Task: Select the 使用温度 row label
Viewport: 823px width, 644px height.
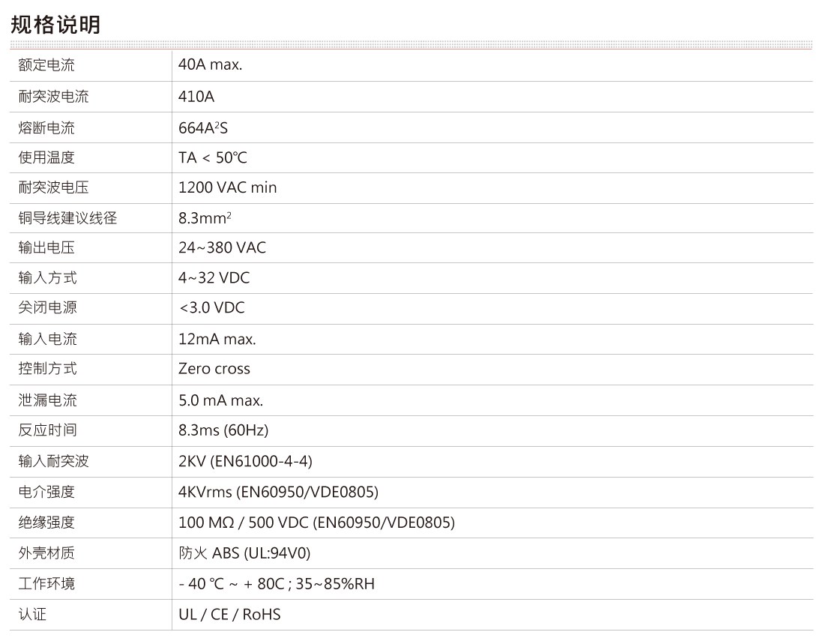Action: pyautogui.click(x=46, y=157)
